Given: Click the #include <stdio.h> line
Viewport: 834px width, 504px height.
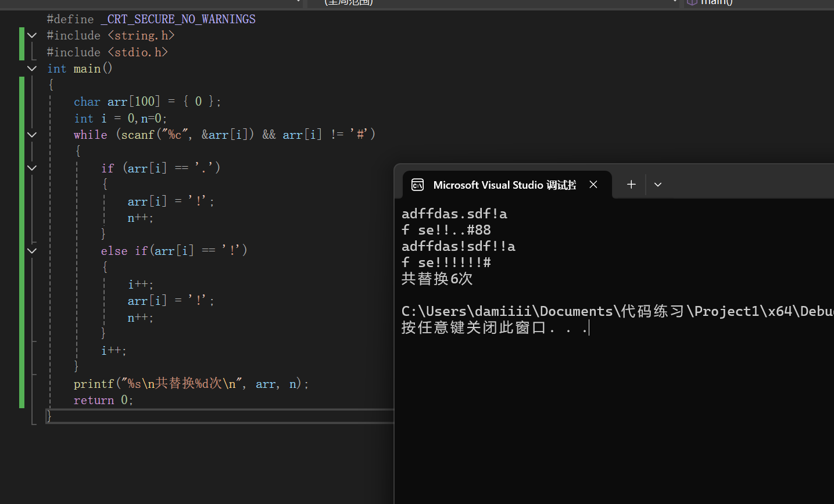Looking at the screenshot, I should coord(108,52).
